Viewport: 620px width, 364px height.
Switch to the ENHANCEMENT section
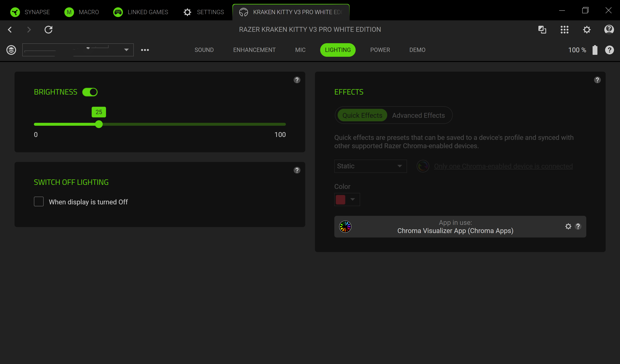pos(254,50)
